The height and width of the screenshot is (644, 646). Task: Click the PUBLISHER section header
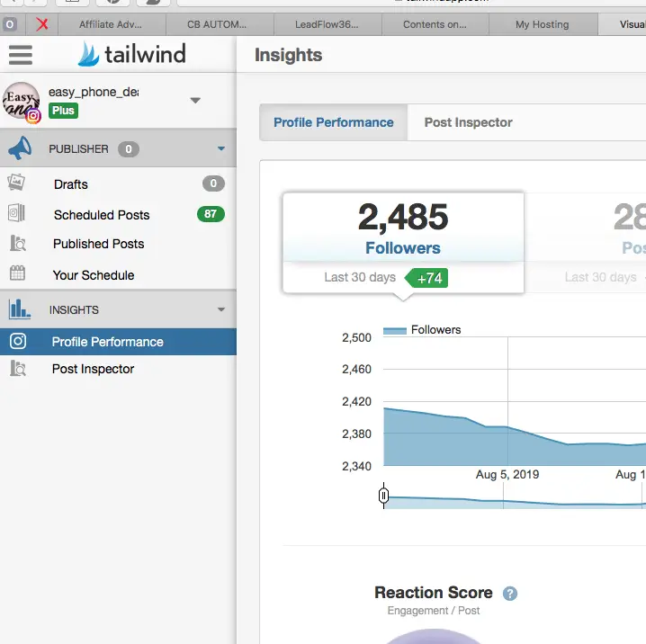tap(118, 148)
